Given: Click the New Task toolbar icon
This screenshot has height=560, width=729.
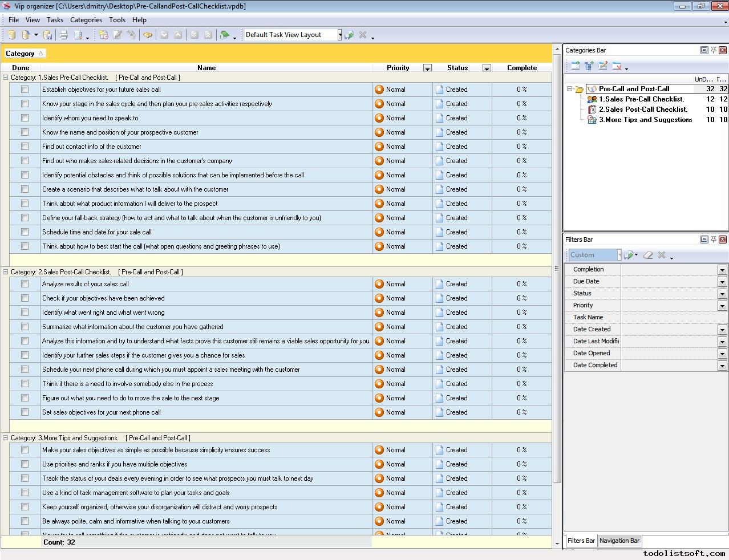Looking at the screenshot, I should 103,35.
